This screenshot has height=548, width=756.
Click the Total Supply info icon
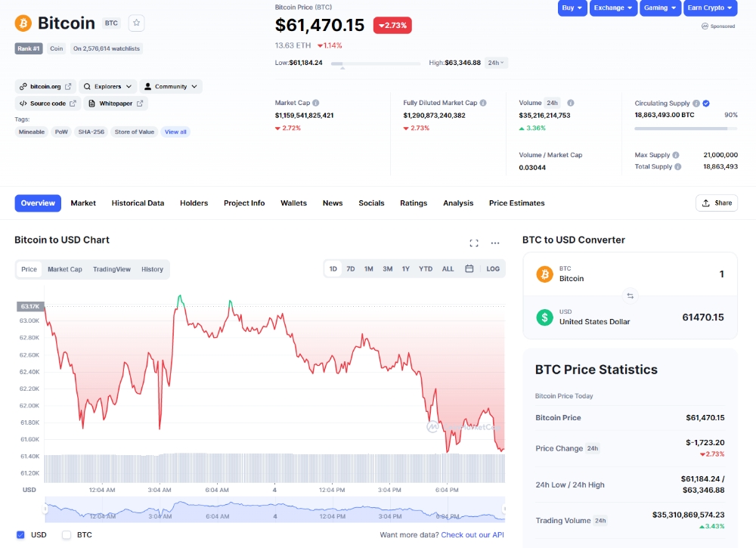[678, 167]
